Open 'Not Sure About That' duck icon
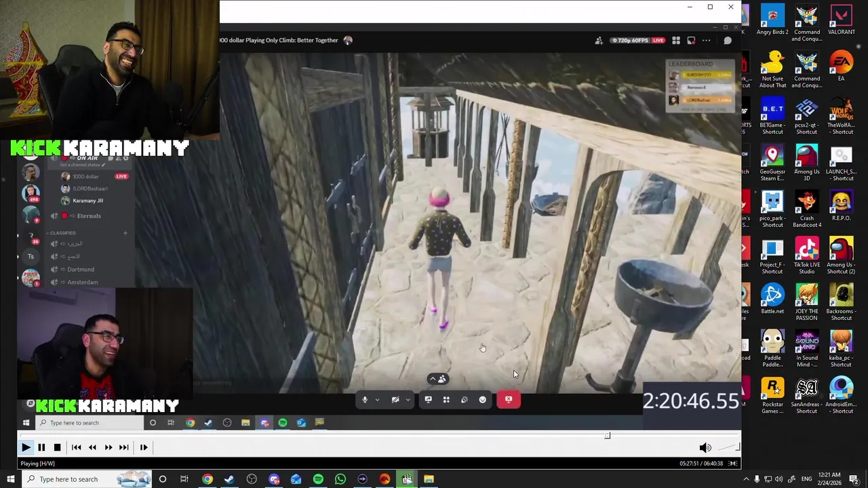This screenshot has width=868, height=488. click(x=772, y=70)
